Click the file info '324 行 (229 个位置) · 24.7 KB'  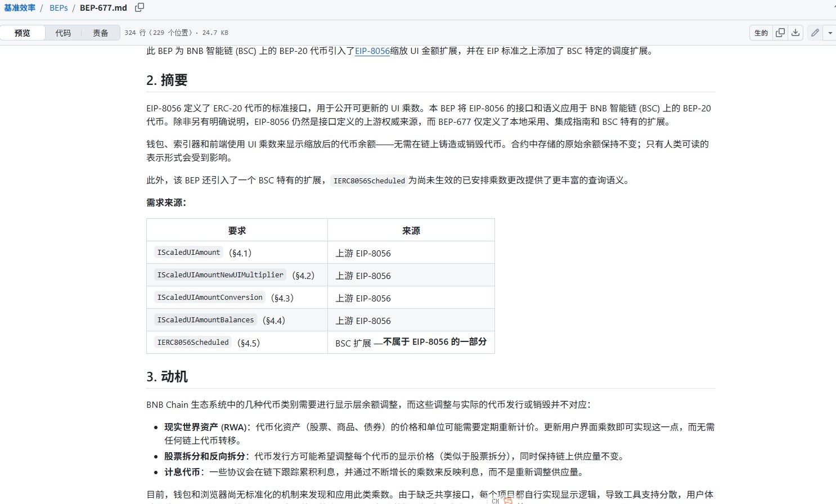[x=176, y=33]
